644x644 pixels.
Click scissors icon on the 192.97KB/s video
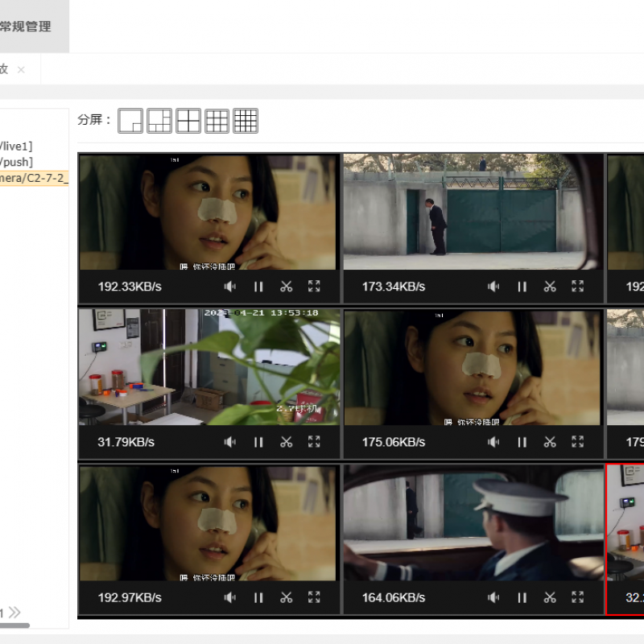click(286, 597)
